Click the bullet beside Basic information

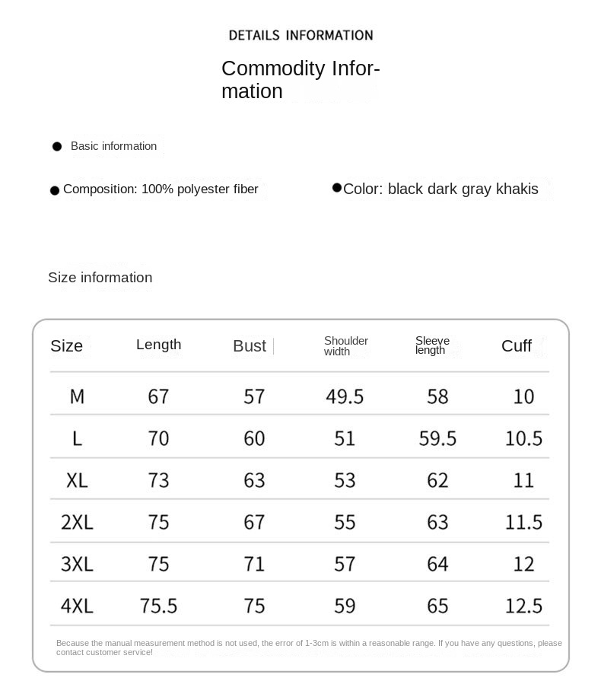pyautogui.click(x=57, y=147)
